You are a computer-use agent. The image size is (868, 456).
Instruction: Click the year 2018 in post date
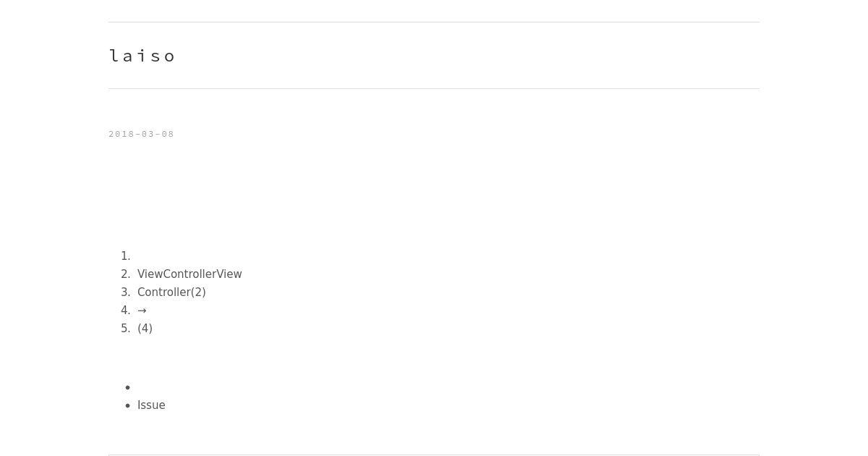click(119, 134)
